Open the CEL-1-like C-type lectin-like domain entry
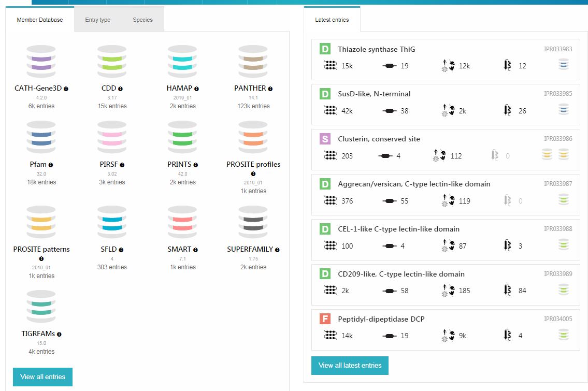Viewport: 588px width, 391px height. [x=398, y=229]
